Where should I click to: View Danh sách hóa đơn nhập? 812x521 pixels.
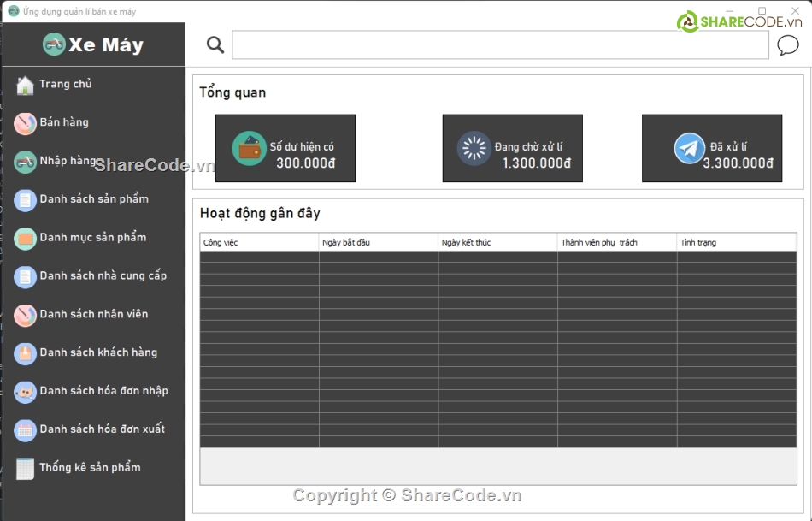103,391
